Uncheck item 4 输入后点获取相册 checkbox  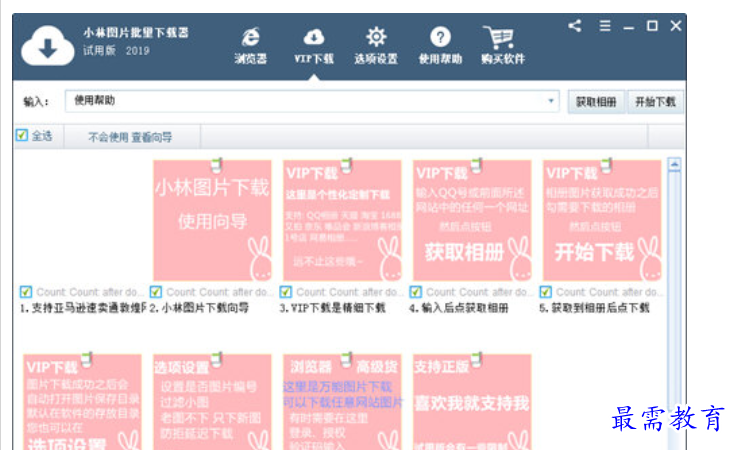coord(416,292)
